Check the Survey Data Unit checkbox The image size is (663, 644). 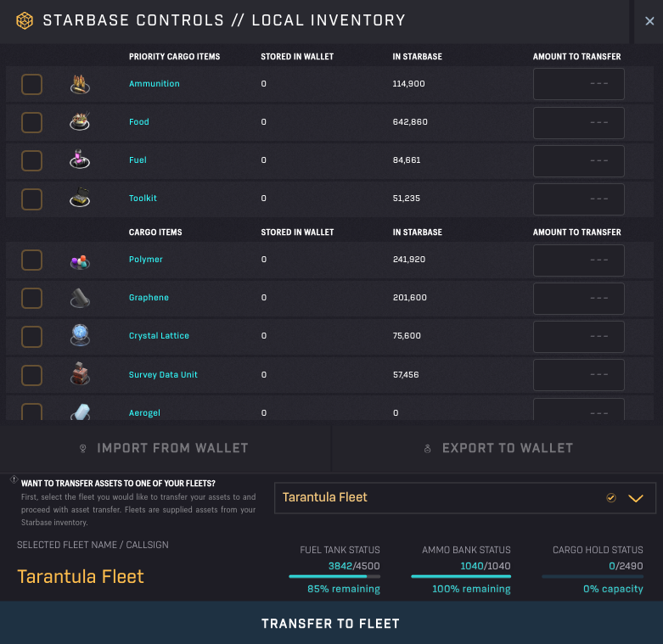tap(31, 375)
